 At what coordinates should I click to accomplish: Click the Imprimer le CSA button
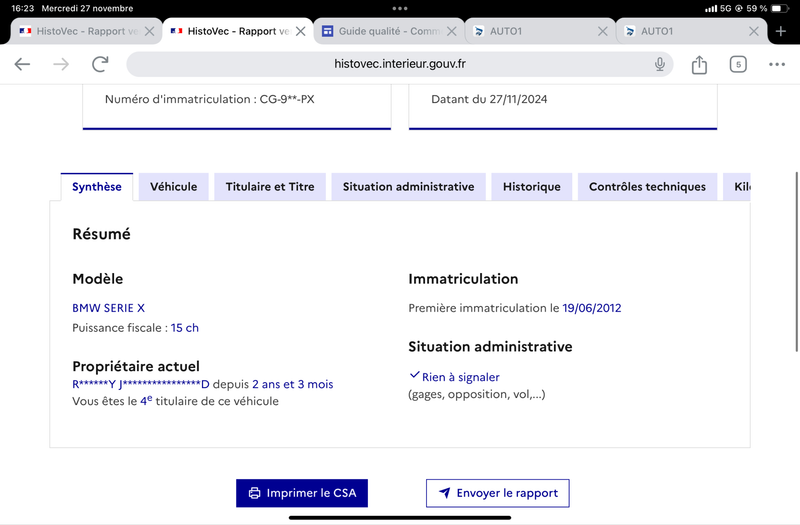[x=302, y=493]
